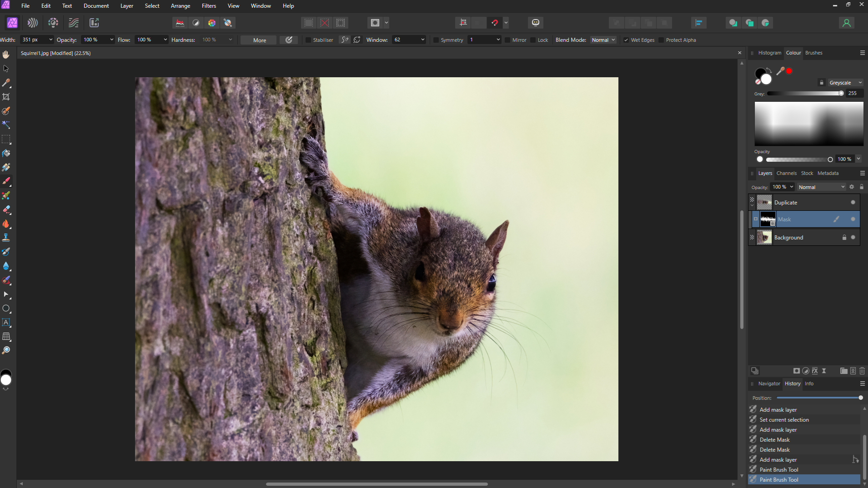Activate the Crop tool
Viewport: 868px width, 488px height.
pyautogui.click(x=6, y=96)
